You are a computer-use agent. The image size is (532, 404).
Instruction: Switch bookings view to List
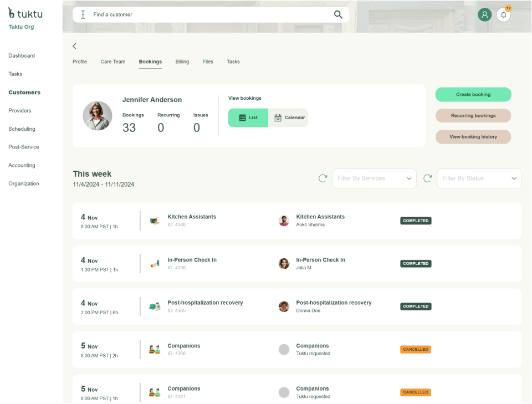point(248,117)
